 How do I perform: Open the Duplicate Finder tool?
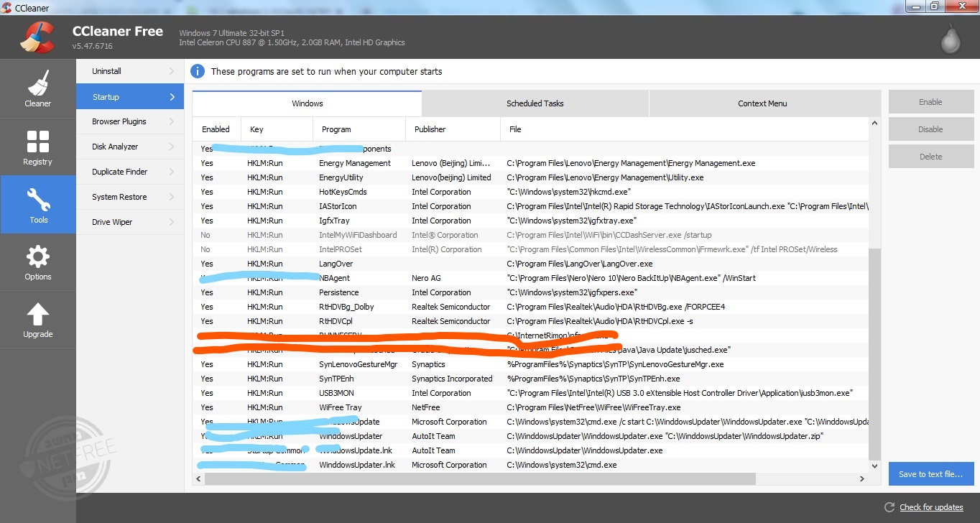130,172
